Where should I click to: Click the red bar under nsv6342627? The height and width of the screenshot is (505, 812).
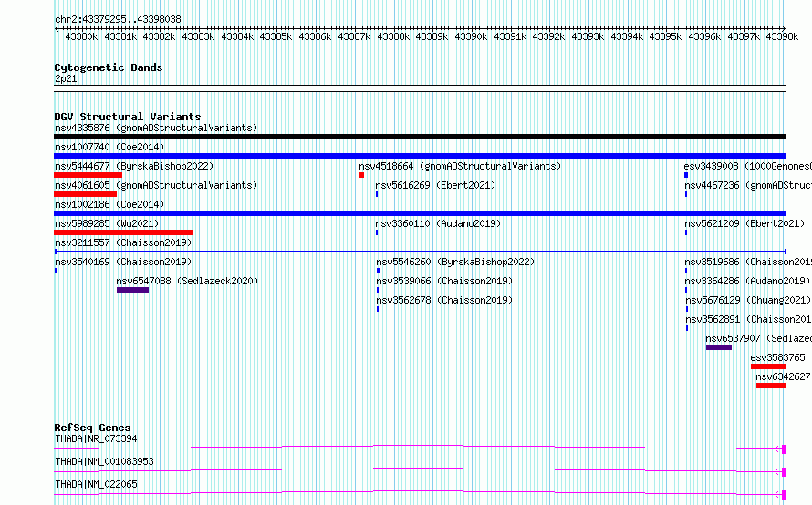pyautogui.click(x=771, y=386)
